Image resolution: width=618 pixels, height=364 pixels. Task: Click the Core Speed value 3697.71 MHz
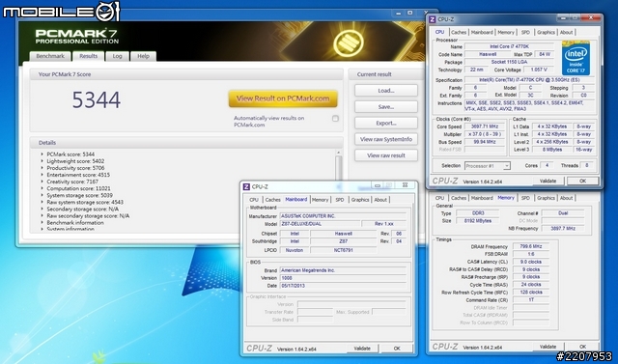(485, 126)
